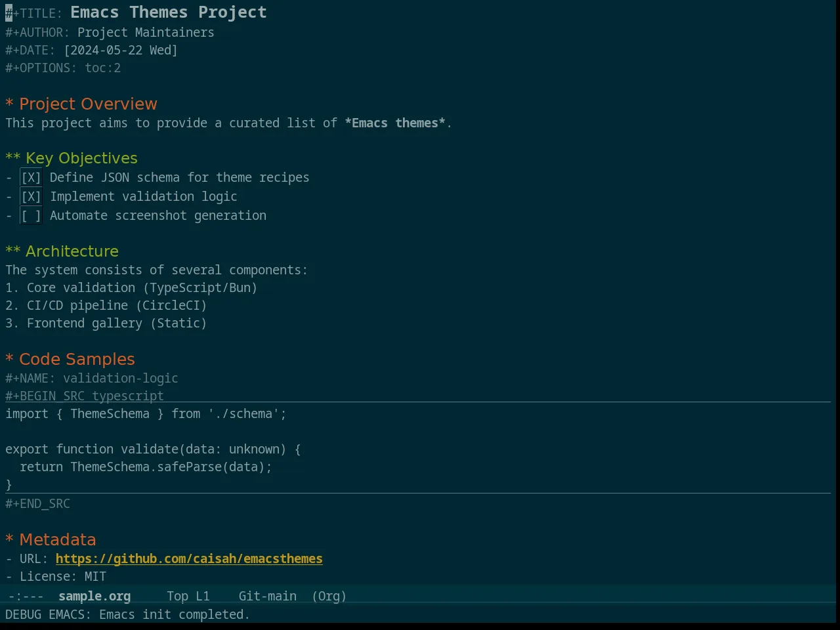The height and width of the screenshot is (630, 840).
Task: Collapse the Metadata heading star
Action: [x=9, y=540]
